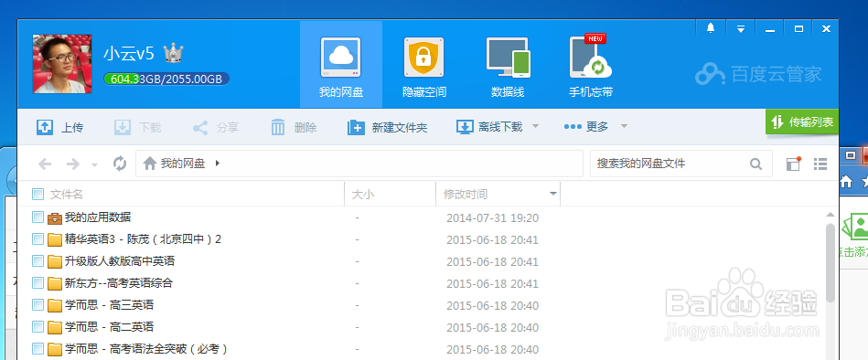Image resolution: width=868 pixels, height=360 pixels.
Task: Expand the 离线下载 dropdown arrow
Action: (x=535, y=127)
